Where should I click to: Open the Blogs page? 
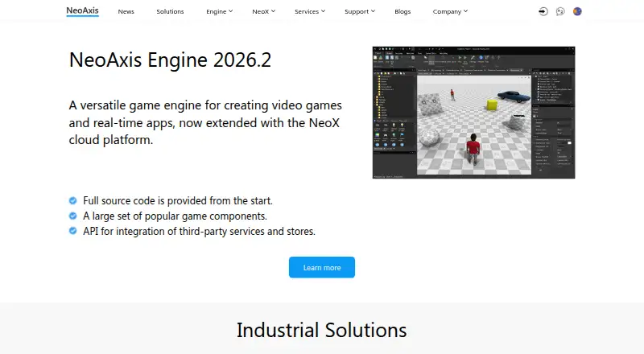[x=402, y=11]
